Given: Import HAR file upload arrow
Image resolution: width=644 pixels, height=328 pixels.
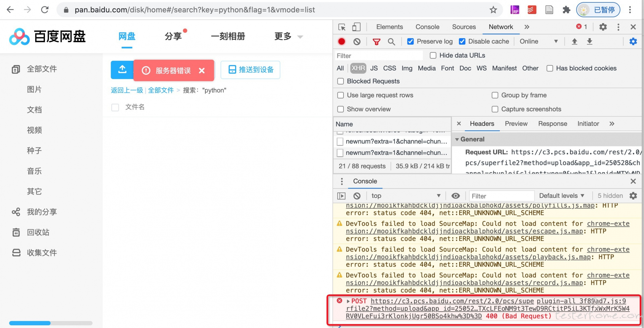Looking at the screenshot, I should point(575,42).
